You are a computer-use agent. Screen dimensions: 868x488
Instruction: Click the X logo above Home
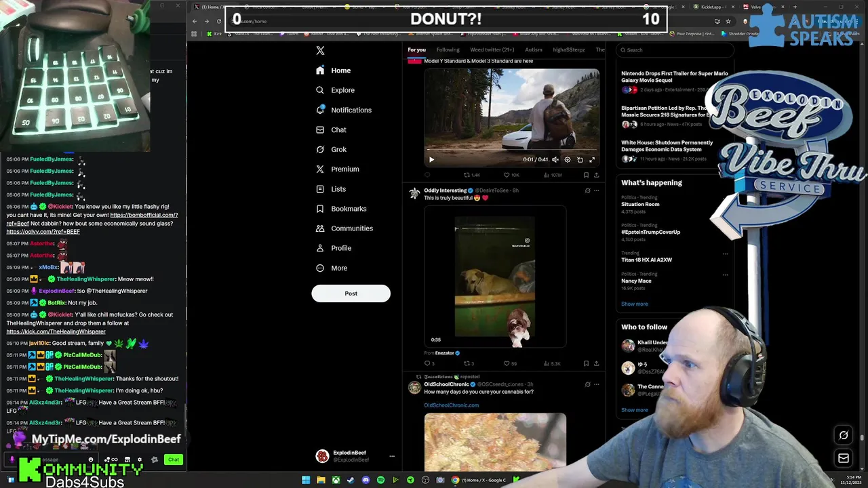click(320, 51)
